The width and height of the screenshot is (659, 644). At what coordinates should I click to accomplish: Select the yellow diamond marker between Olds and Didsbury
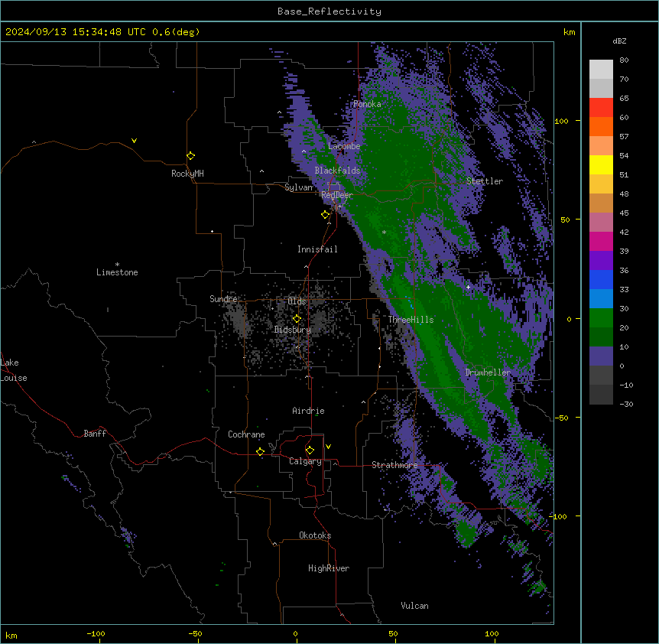click(297, 319)
